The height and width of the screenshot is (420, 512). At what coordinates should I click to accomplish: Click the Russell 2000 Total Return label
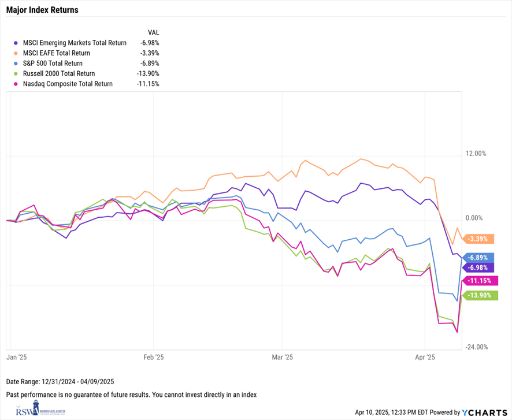(59, 73)
